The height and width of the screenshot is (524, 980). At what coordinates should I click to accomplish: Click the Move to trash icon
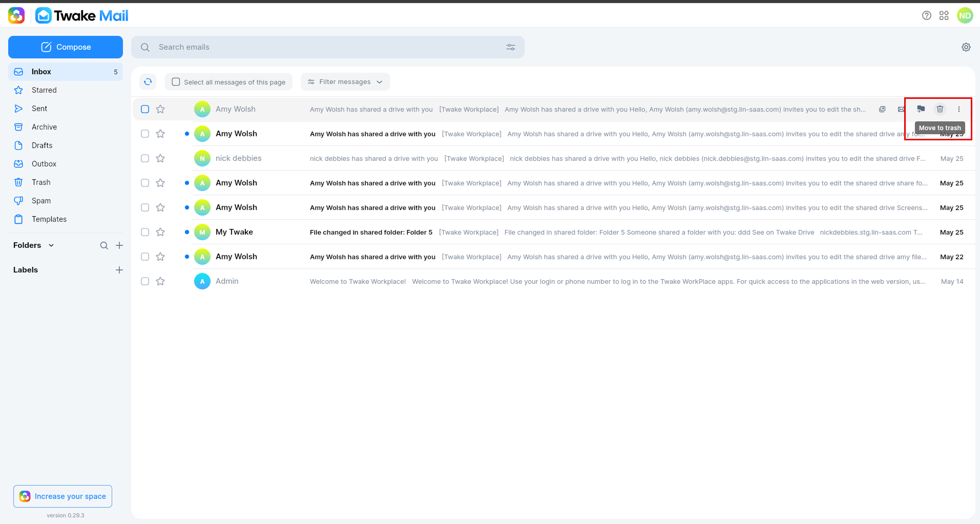coord(940,109)
